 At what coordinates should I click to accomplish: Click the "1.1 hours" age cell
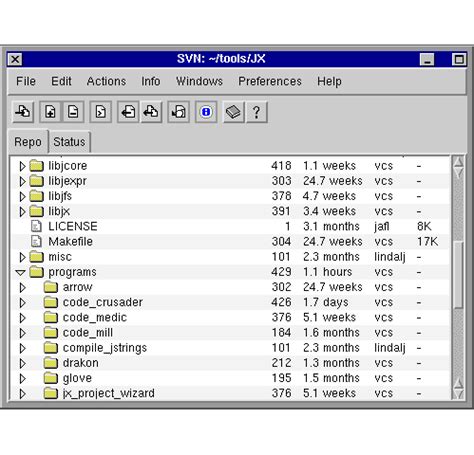[328, 272]
